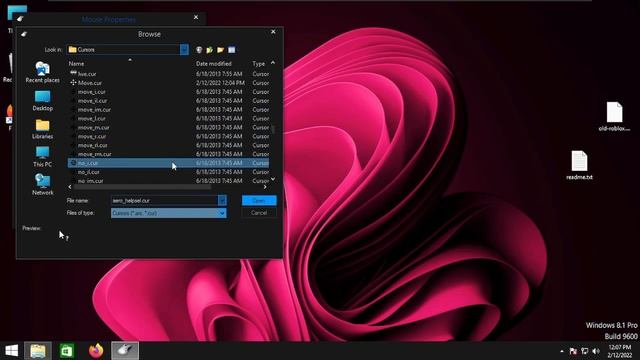Open File Explorer from the taskbar

pos(38,351)
